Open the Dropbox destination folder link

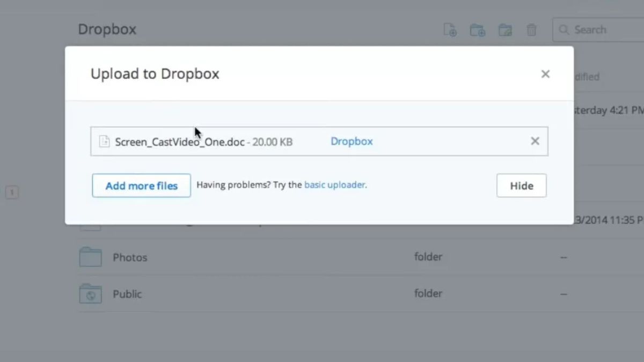(352, 142)
